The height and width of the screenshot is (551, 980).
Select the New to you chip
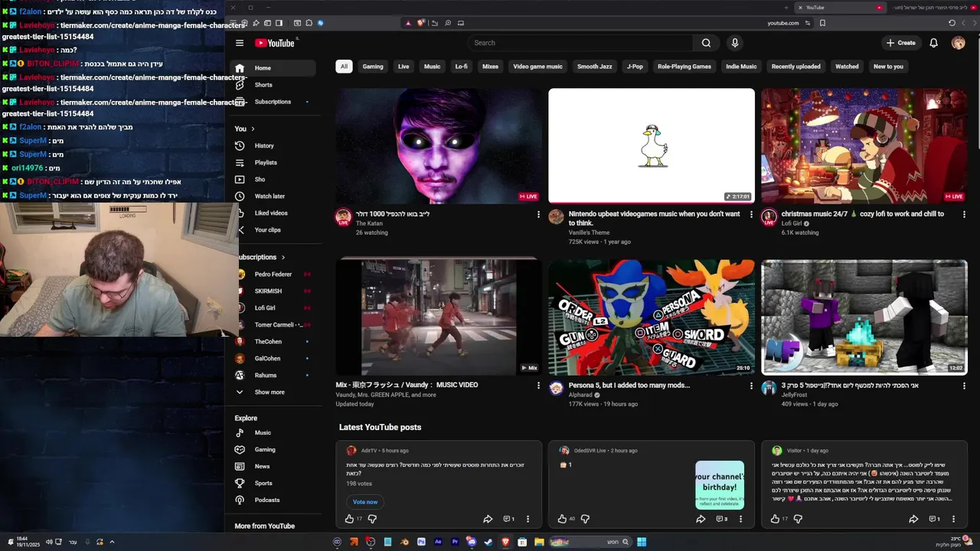(x=888, y=67)
